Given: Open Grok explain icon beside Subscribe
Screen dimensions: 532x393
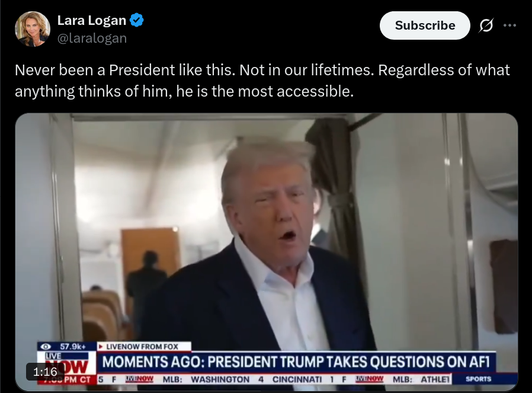Looking at the screenshot, I should tap(486, 25).
